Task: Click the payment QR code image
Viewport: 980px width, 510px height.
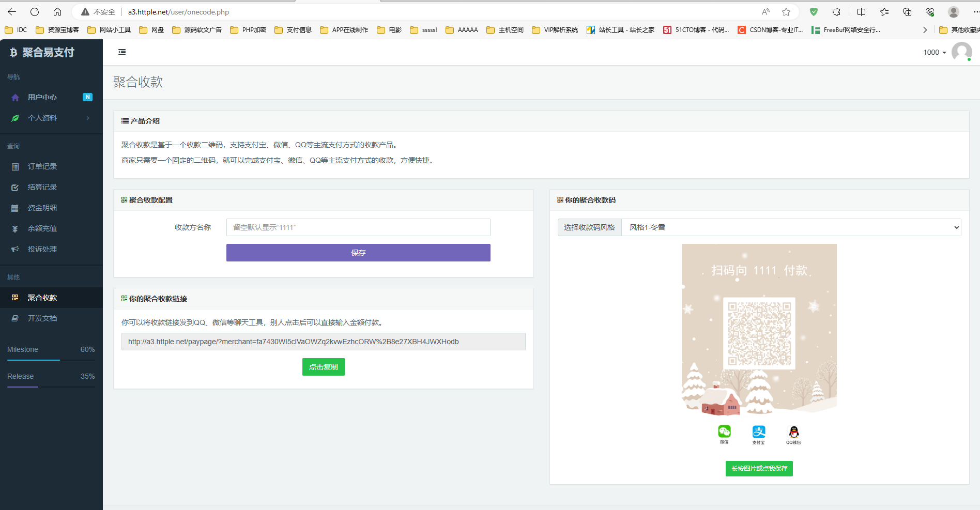Action: (x=759, y=333)
